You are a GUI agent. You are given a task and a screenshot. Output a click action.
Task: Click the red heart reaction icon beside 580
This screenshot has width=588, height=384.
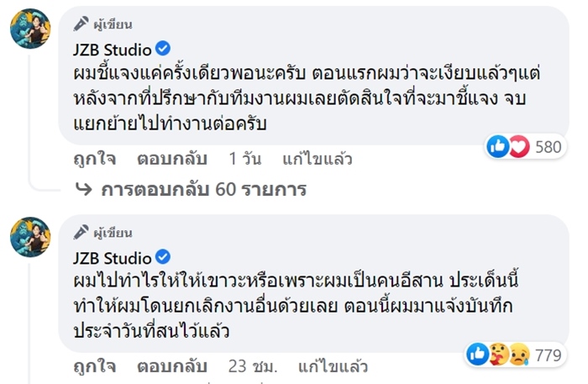[x=517, y=147]
